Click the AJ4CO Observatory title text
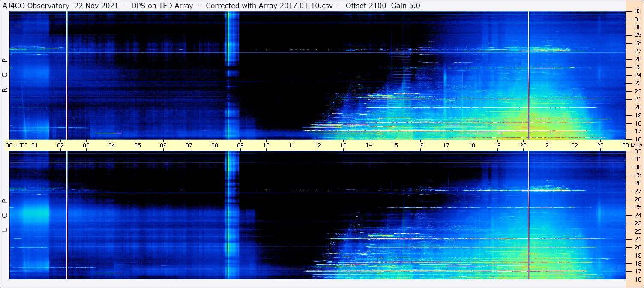This screenshot has width=644, height=288. (x=36, y=6)
